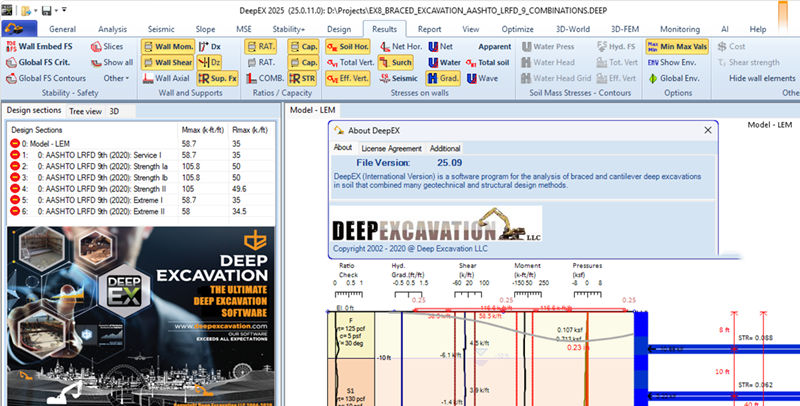Screen dimensions: 800x406
Task: Open the excavator application menu button
Action: pos(19,29)
